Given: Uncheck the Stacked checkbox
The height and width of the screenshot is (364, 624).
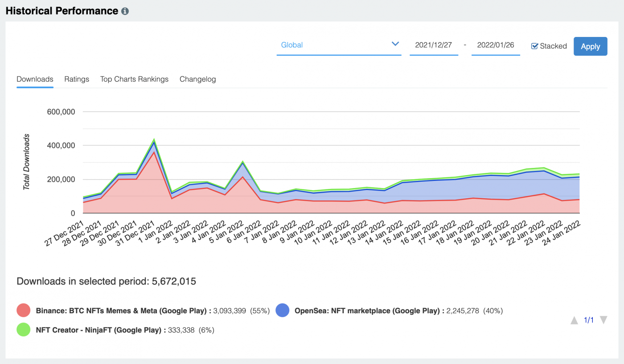Looking at the screenshot, I should (535, 46).
